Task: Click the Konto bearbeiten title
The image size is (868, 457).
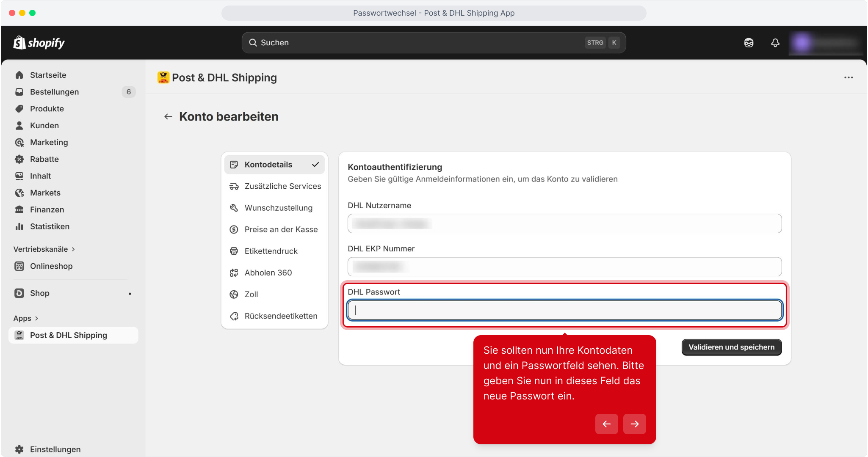Action: point(229,116)
